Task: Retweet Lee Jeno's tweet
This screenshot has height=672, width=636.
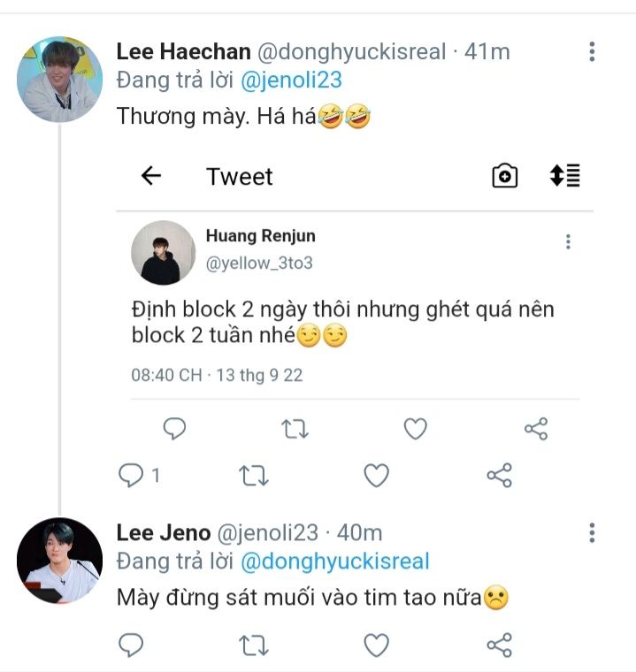Action: pos(254,645)
